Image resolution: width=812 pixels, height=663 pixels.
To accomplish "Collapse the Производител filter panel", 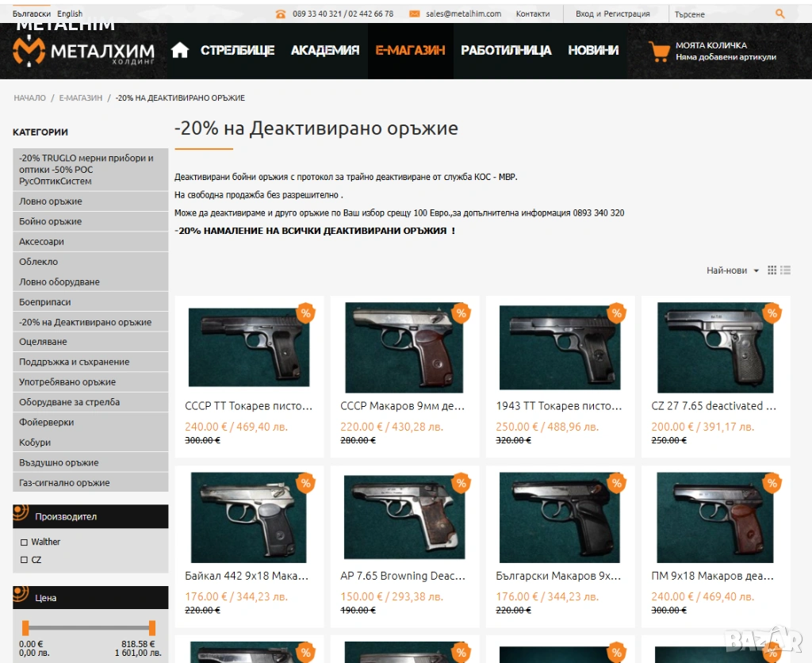I will click(x=90, y=516).
